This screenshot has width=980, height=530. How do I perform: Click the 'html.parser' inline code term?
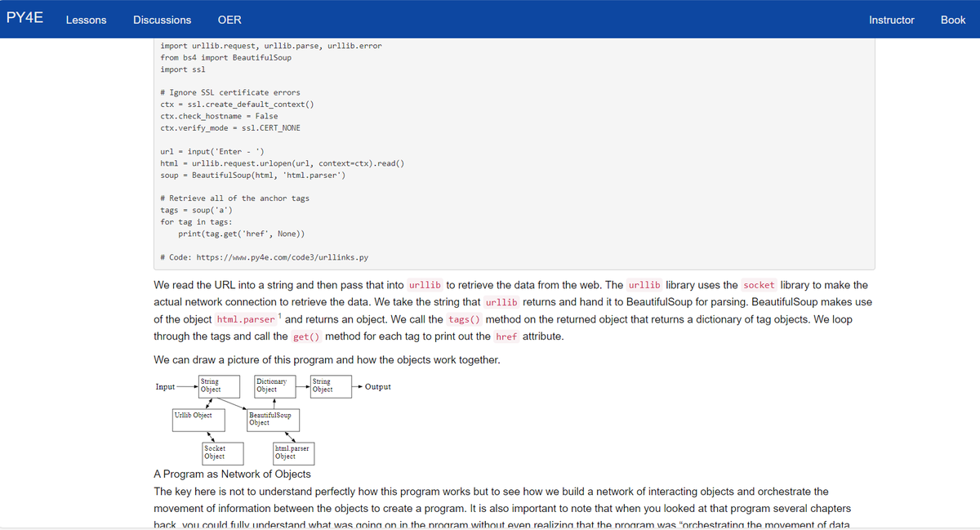245,319
